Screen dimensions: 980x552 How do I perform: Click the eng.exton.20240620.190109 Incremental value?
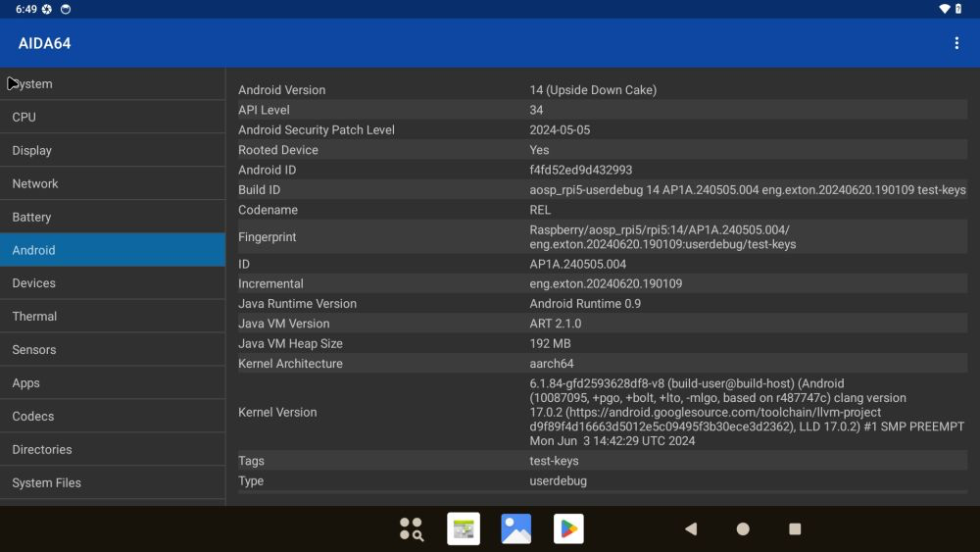tap(606, 283)
